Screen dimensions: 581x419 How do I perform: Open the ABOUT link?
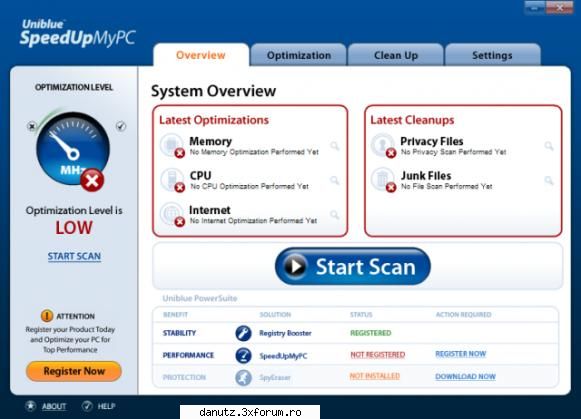coord(54,406)
